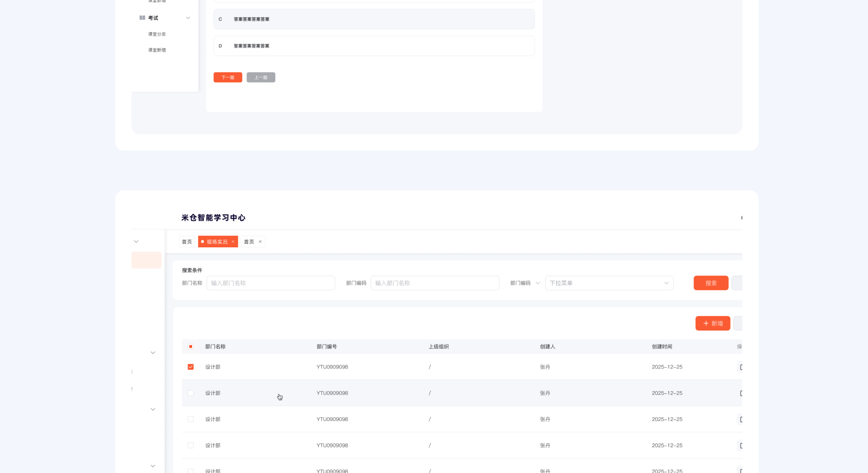Open the 下拉菜单 combo box
This screenshot has height=473, width=868.
tap(609, 283)
